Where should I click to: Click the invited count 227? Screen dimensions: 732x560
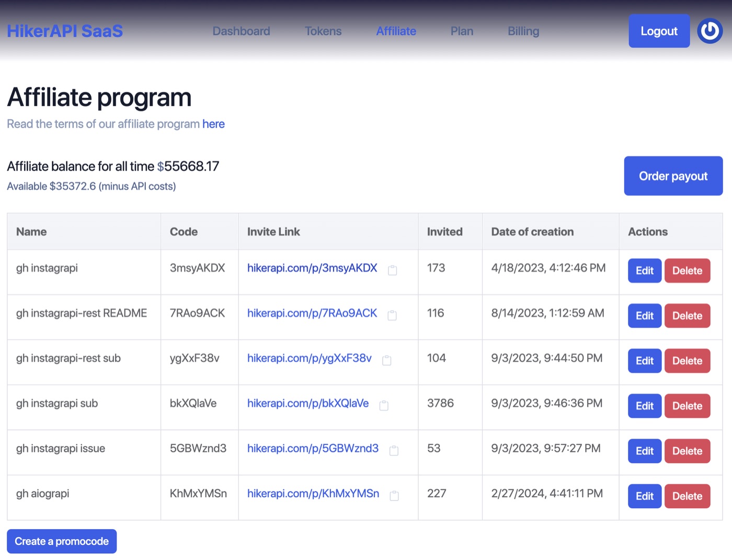tap(437, 493)
